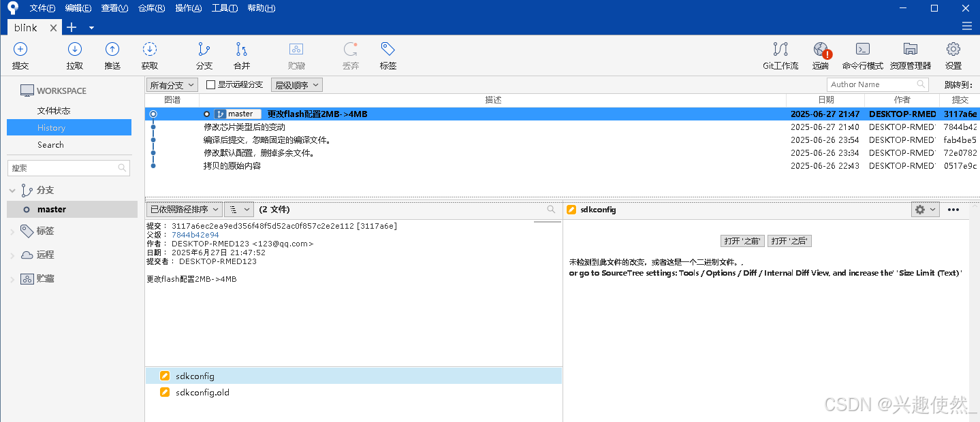Image resolution: width=980 pixels, height=422 pixels.
Task: Switch to the blink repository tab
Action: coord(34,27)
